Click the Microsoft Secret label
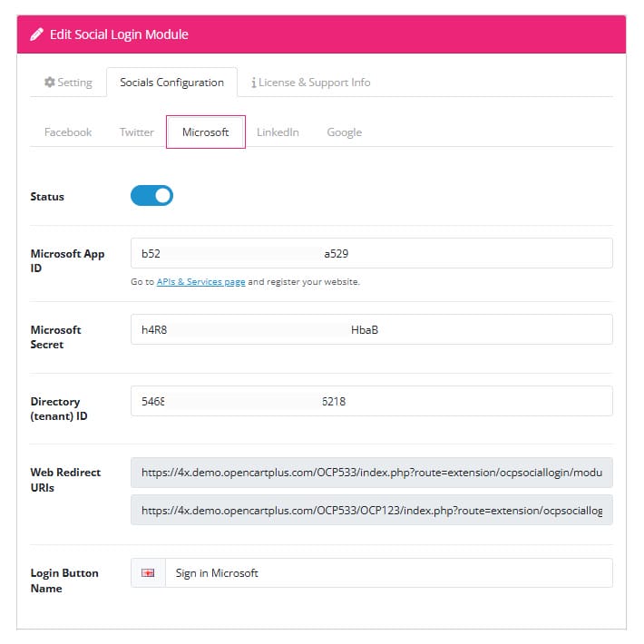The image size is (644, 644). tap(56, 337)
